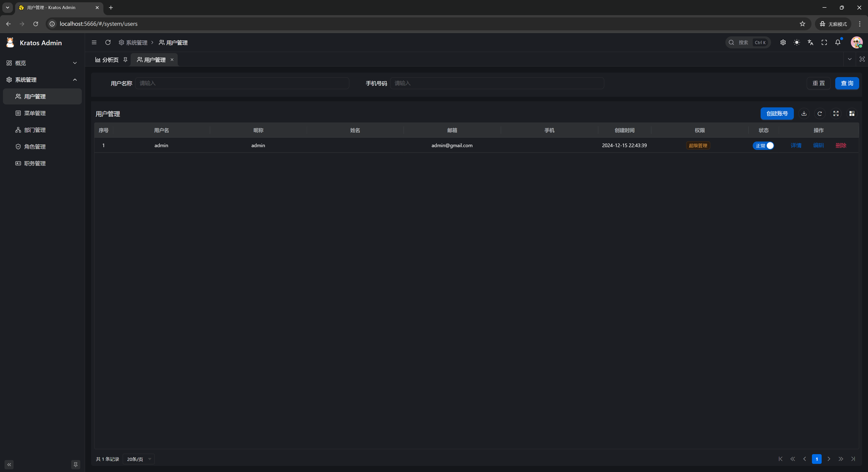The height and width of the screenshot is (472, 868).
Task: Collapse the sidebar with the hamburger icon
Action: (x=94, y=42)
